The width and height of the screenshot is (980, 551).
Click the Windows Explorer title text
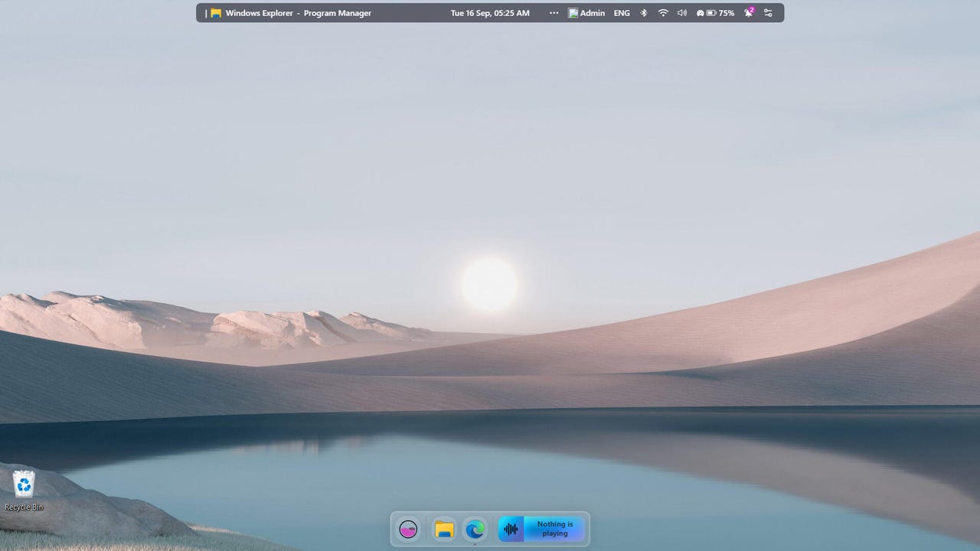259,13
